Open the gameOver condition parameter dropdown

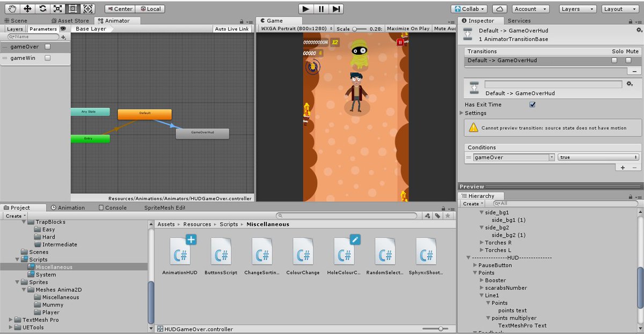[514, 157]
